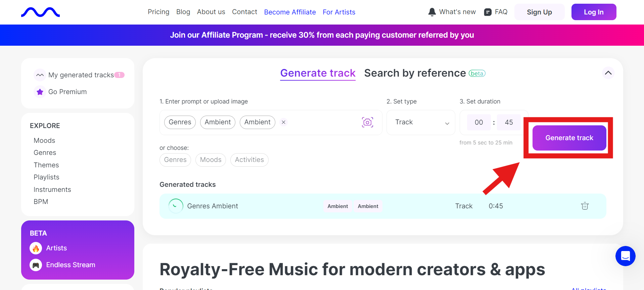Click the Log In button

tap(594, 12)
